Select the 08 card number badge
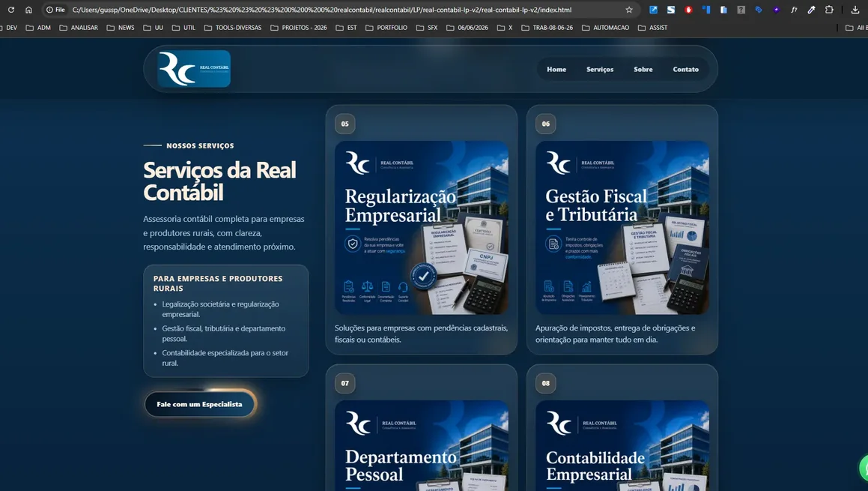Image resolution: width=868 pixels, height=491 pixels. coord(546,383)
